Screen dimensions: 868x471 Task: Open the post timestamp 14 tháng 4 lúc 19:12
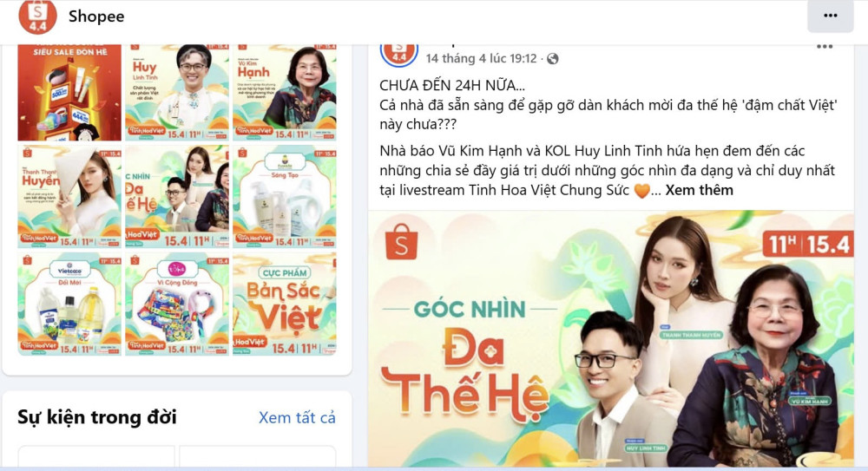point(481,59)
